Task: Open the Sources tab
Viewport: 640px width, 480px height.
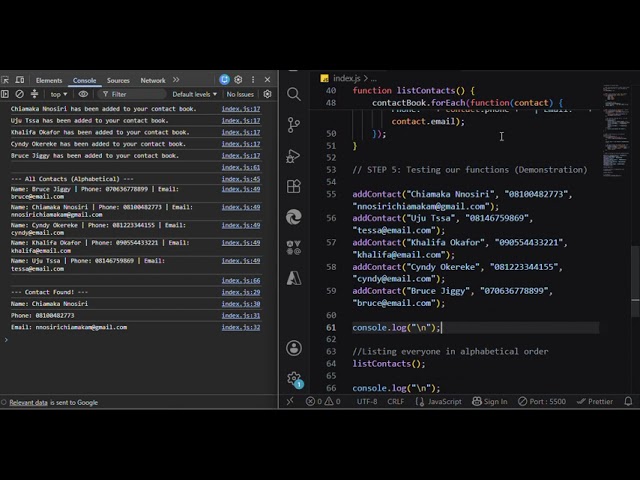Action: [118, 80]
